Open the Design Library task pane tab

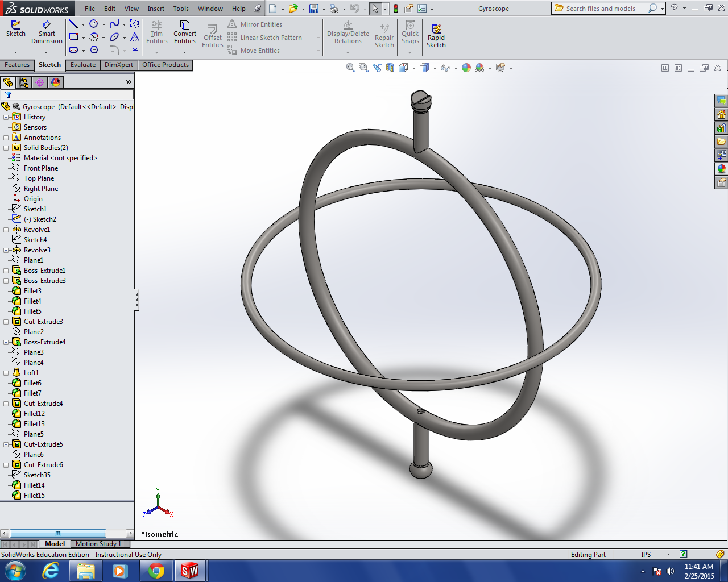click(x=721, y=128)
